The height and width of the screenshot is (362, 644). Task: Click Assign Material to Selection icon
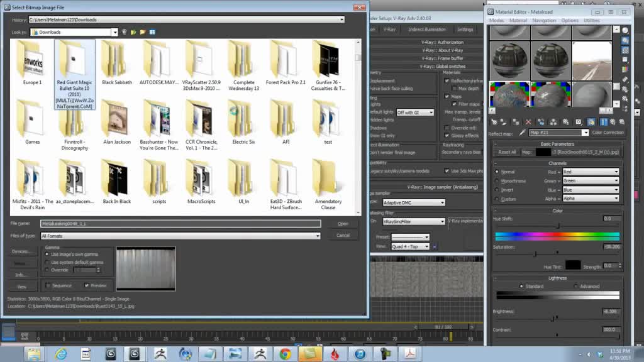(516, 122)
